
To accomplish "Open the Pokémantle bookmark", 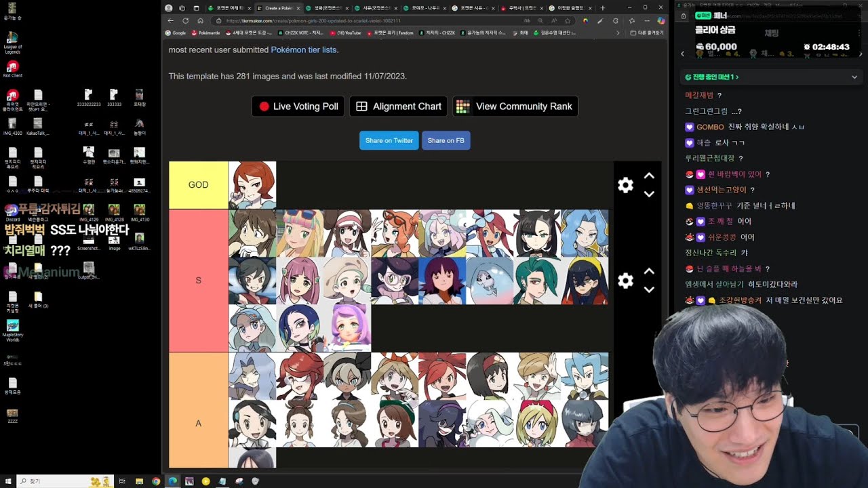I will tap(205, 33).
